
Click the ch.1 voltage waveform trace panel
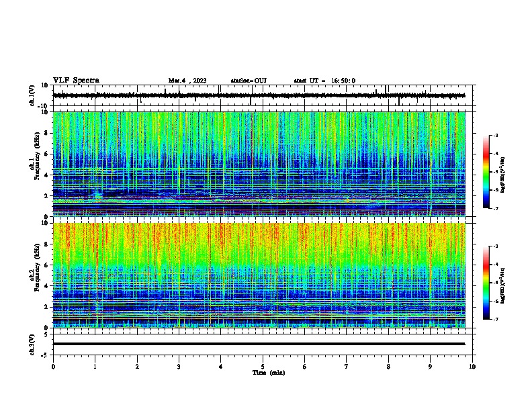tap(263, 95)
